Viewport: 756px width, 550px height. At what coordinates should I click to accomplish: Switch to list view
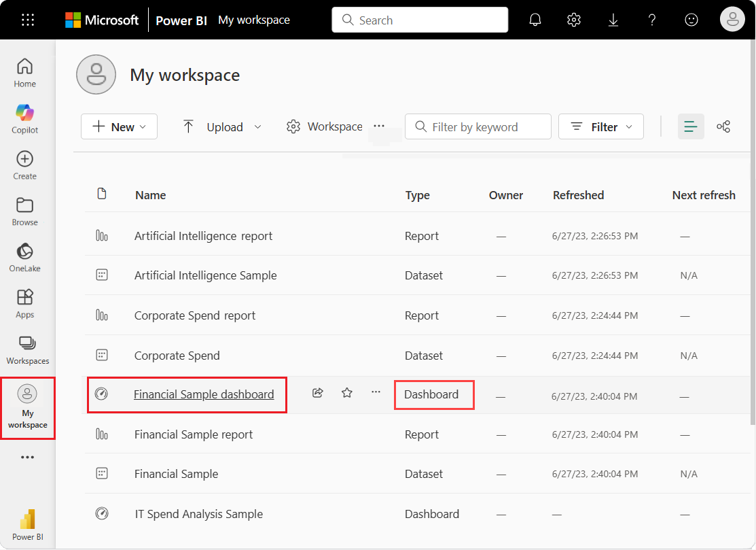[691, 126]
